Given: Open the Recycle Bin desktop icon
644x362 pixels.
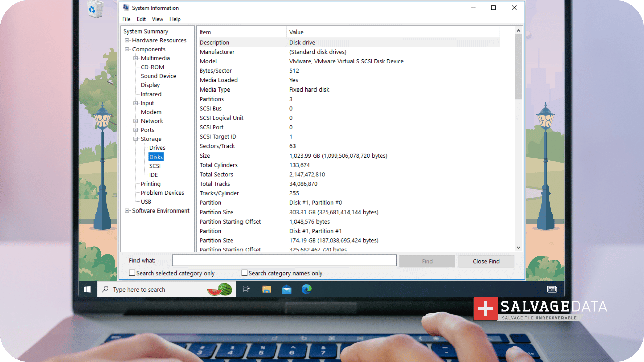Looking at the screenshot, I should click(95, 9).
